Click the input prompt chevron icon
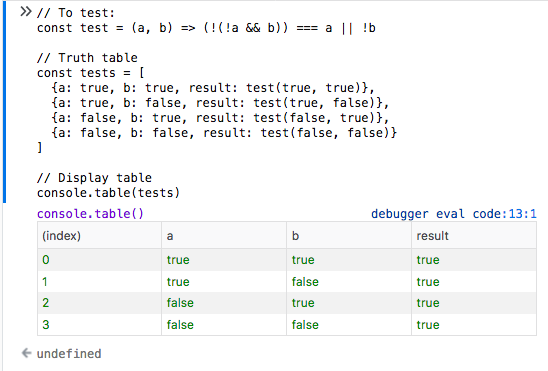Screen dimensions: 548x371 point(26,12)
